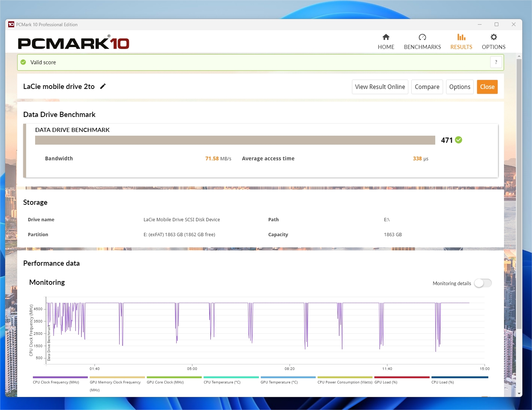
Task: Click the PCMARK 10 logo
Action: pyautogui.click(x=74, y=43)
